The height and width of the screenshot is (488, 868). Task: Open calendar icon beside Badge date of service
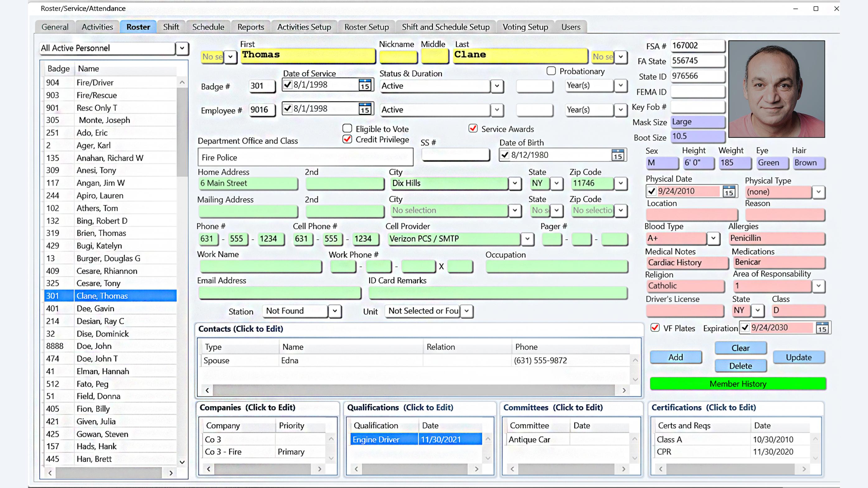point(365,85)
